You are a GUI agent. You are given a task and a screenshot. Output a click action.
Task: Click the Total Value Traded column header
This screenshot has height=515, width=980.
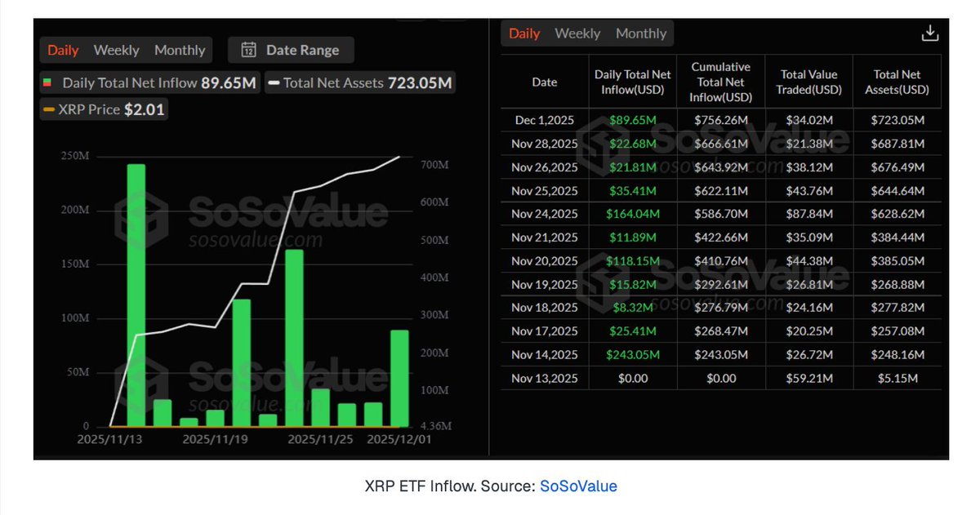(808, 82)
